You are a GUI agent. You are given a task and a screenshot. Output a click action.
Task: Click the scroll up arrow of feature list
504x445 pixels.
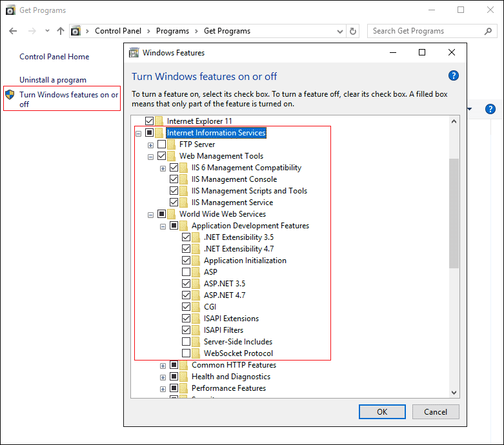coord(454,121)
